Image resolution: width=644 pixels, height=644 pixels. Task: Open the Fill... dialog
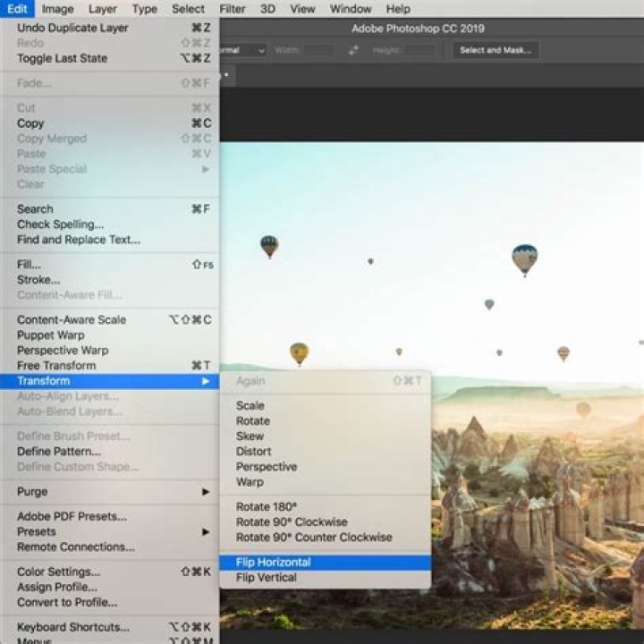tap(110, 264)
